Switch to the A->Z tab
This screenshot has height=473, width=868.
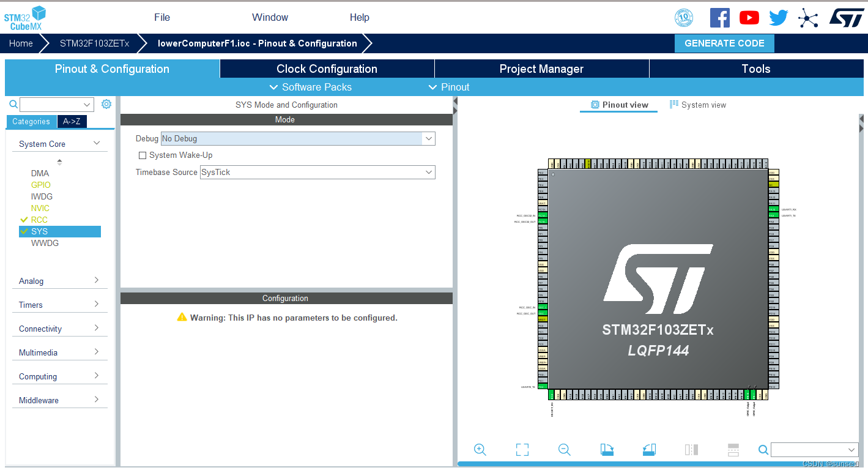click(x=72, y=121)
